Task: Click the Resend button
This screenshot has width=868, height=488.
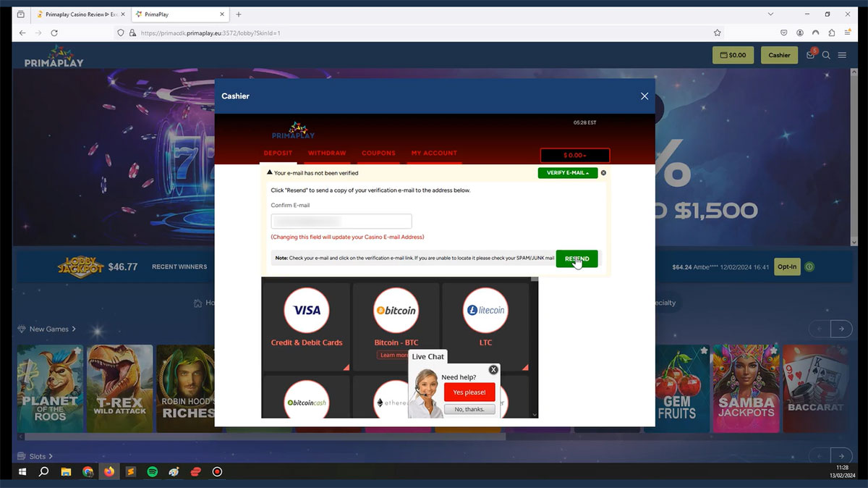Action: 576,259
